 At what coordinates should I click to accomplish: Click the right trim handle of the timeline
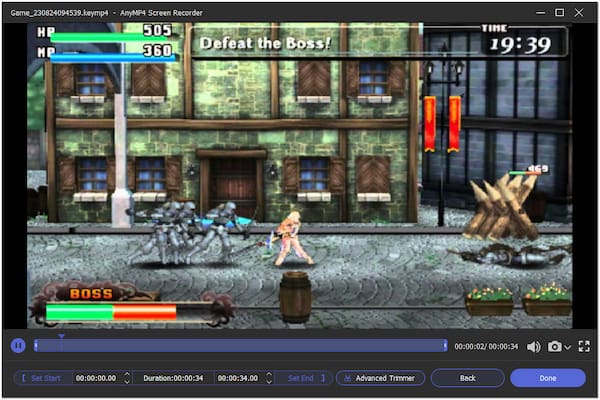coord(445,346)
